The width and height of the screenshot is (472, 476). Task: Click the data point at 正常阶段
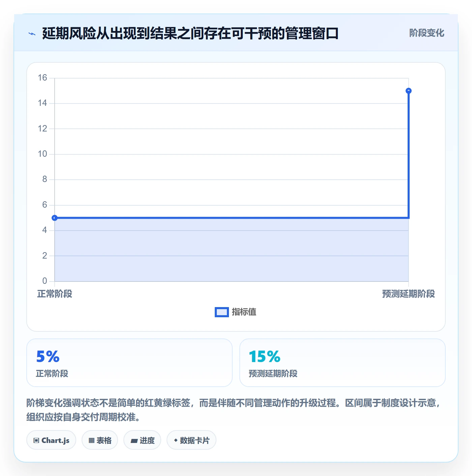(55, 218)
